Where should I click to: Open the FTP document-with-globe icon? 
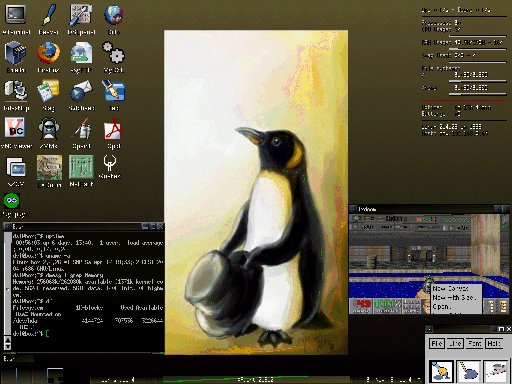tap(81, 53)
